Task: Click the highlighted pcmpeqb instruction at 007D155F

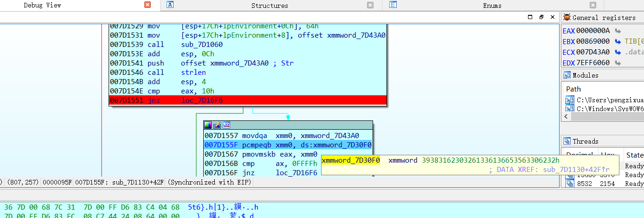Action: 288,145
